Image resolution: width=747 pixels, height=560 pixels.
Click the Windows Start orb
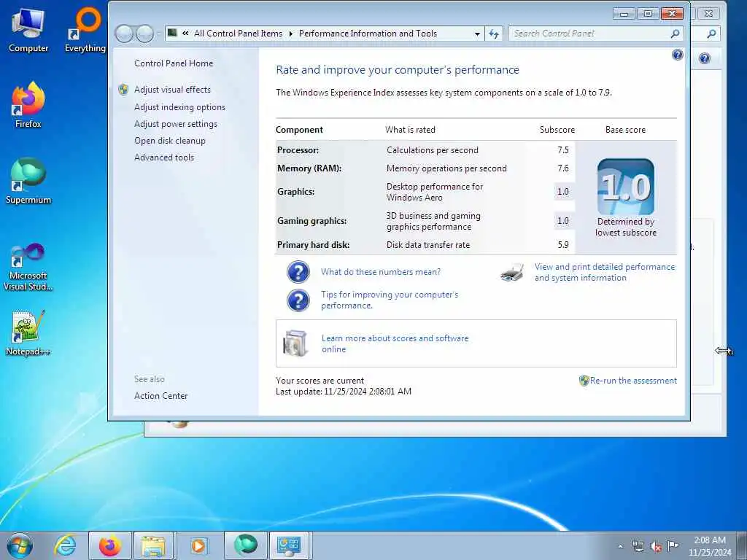click(x=20, y=545)
